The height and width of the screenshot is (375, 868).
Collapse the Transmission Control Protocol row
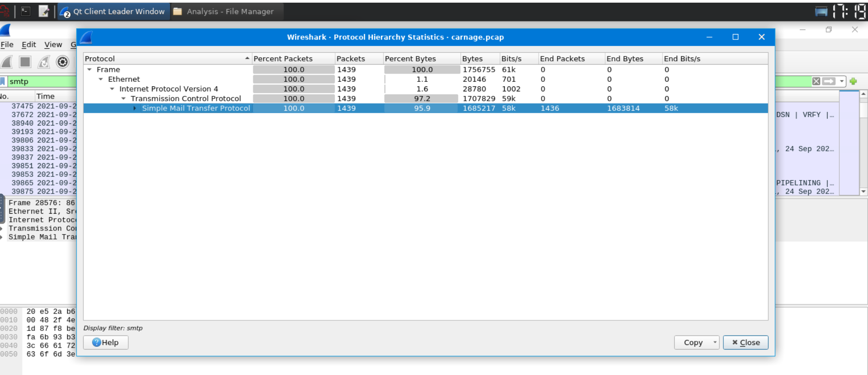tap(124, 99)
